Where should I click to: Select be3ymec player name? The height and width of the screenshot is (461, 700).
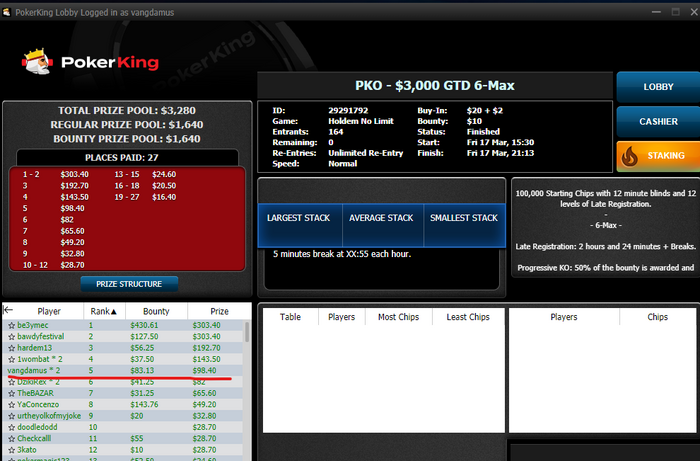click(x=33, y=325)
